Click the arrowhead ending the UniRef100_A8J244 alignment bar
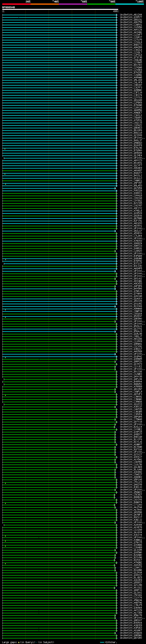Screen dimensions: 146x644 (117, 15)
